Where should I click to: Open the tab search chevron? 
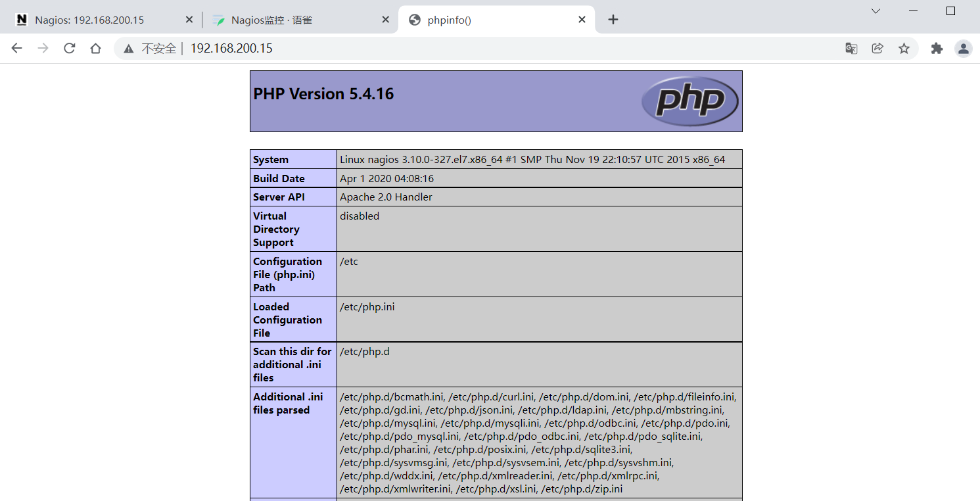876,11
